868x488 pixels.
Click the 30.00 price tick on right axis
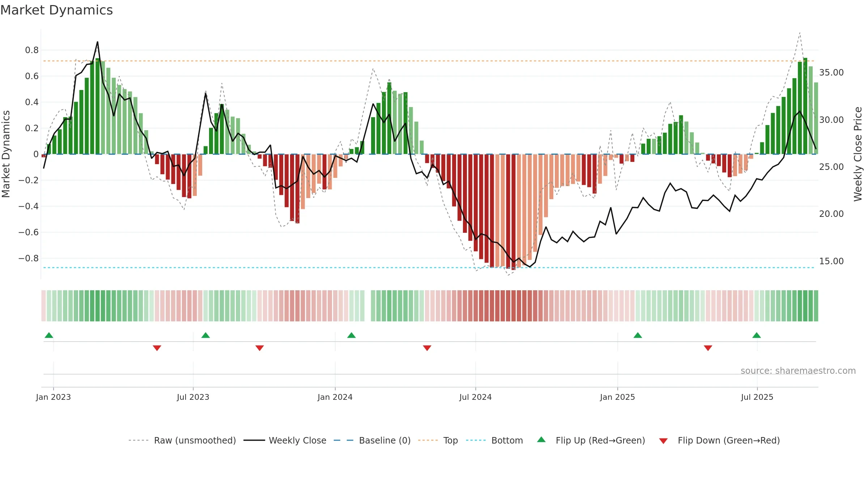pos(831,120)
